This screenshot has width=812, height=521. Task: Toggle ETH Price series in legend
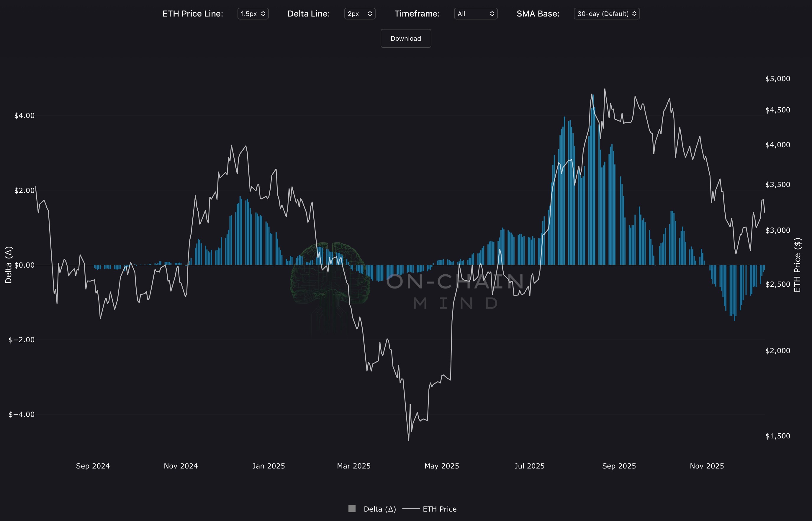click(440, 509)
